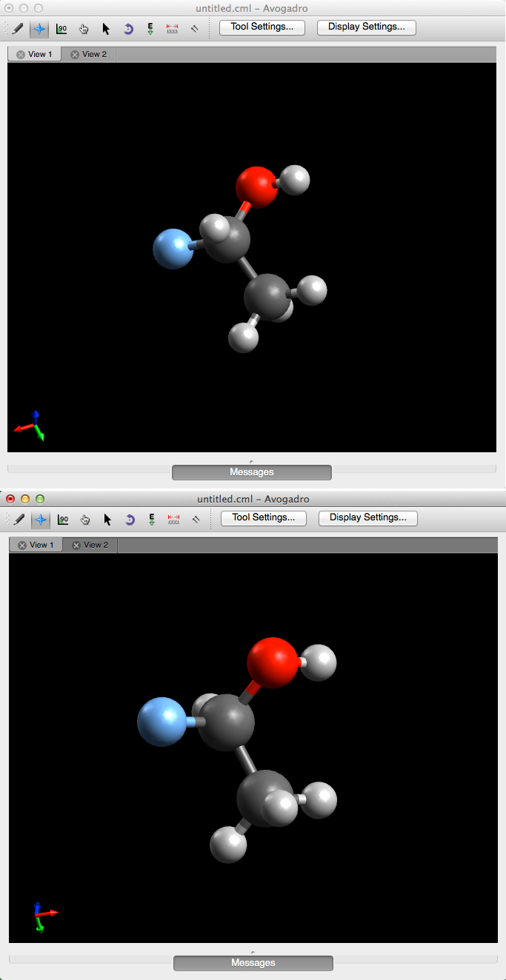Select the Draw pencil tool in top window

click(x=19, y=29)
